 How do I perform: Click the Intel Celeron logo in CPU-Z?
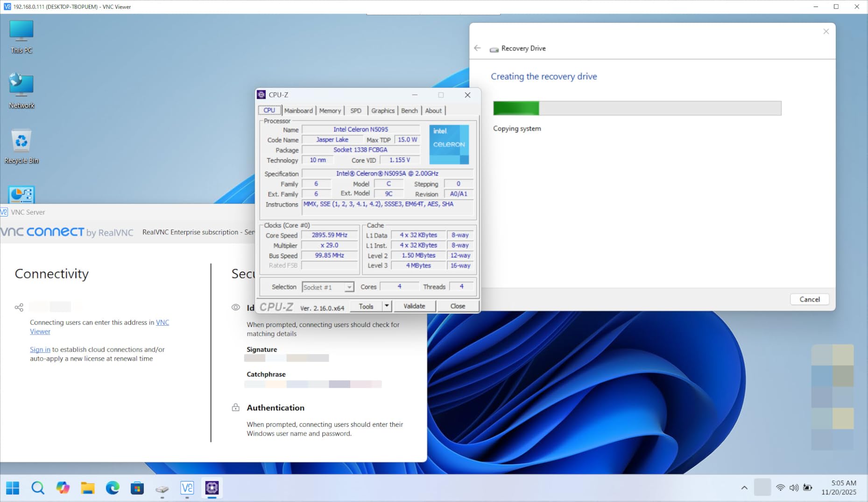(x=449, y=144)
